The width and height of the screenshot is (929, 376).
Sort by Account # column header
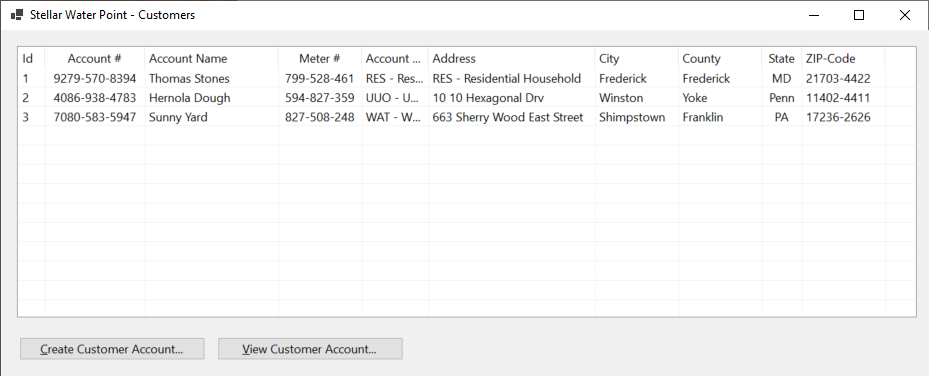(95, 59)
